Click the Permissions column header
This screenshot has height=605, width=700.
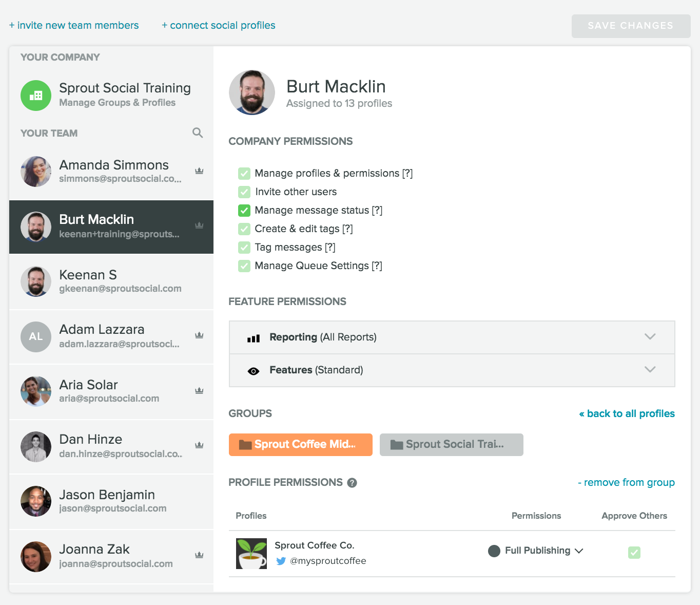click(x=536, y=516)
